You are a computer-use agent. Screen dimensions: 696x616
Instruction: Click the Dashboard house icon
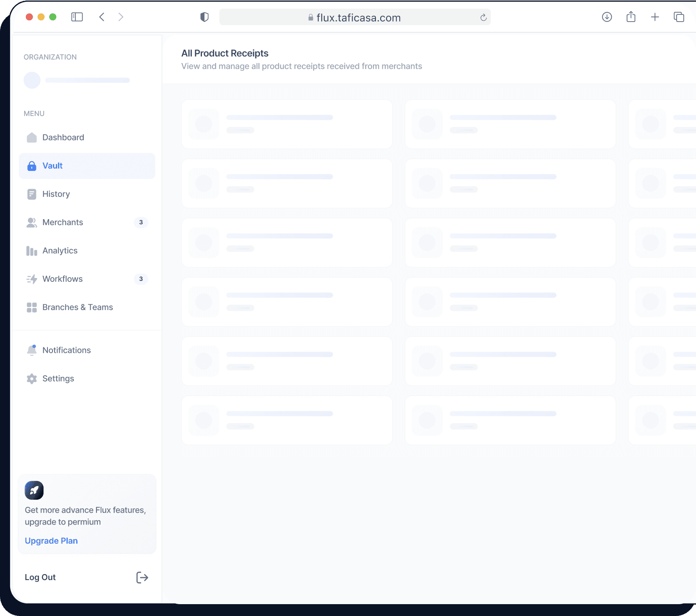point(32,137)
